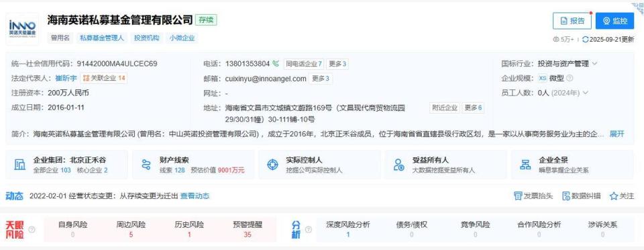Click the 财产线索 card icon
The height and width of the screenshot is (250, 644).
point(146,165)
